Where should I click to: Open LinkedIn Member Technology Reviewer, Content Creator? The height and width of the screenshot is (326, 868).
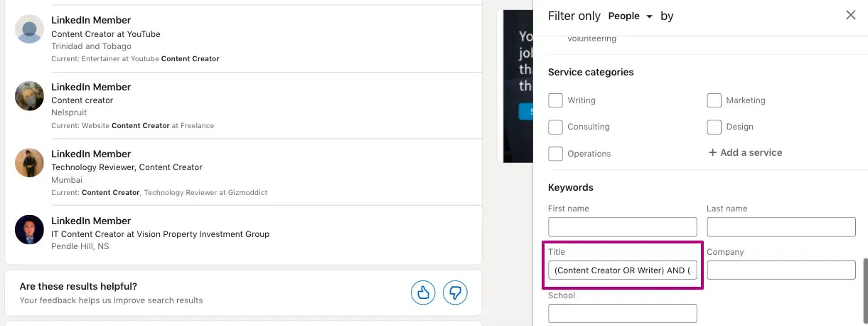[91, 154]
